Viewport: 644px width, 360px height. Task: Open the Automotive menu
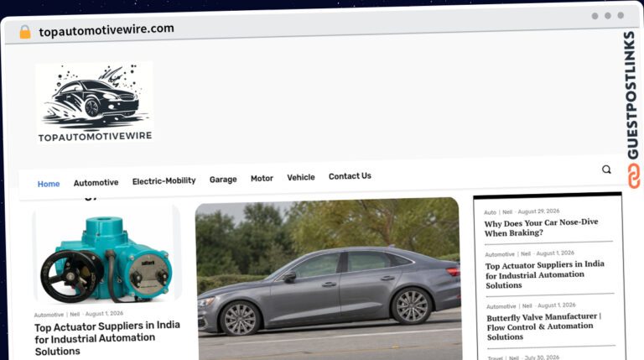point(96,182)
